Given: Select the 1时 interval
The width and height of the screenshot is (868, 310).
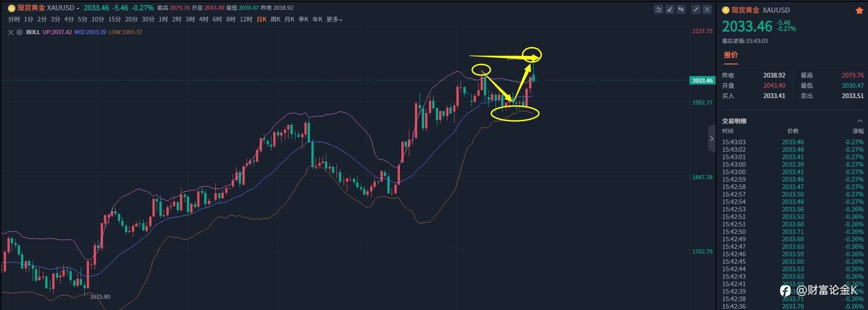Looking at the screenshot, I should (163, 20).
